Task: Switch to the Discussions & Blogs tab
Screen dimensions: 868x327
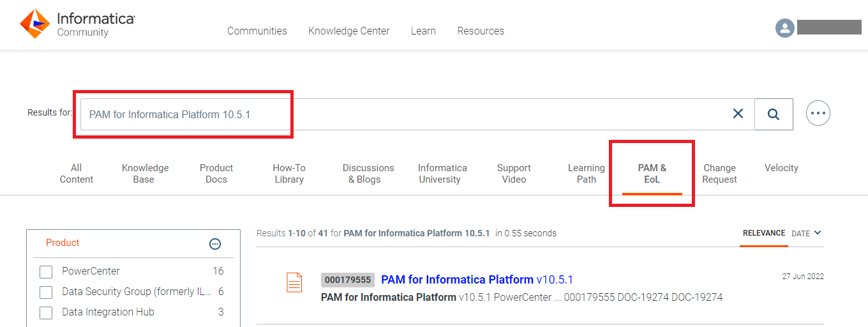Action: [x=368, y=174]
